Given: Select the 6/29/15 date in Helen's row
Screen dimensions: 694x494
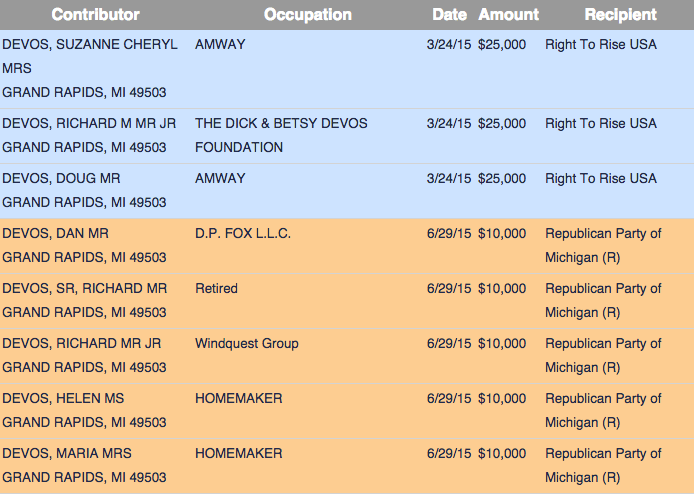Looking at the screenshot, I should [448, 399].
